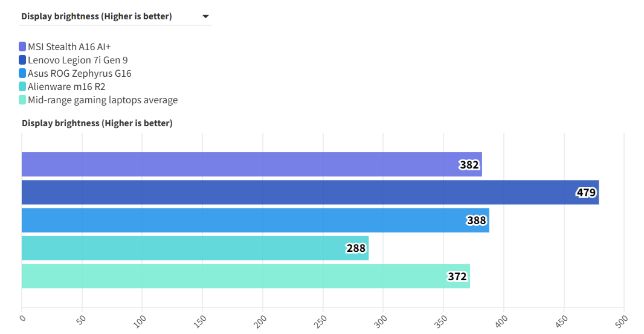Hide Lenovo Legion 7i Gen 9 series label
Screen dimensions: 644x334
pos(77,60)
